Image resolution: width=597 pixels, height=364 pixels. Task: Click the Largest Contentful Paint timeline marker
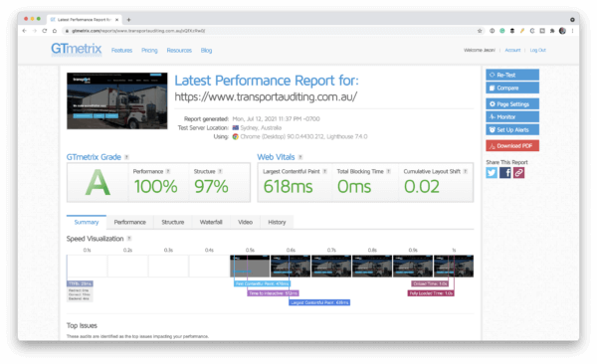pos(319,302)
